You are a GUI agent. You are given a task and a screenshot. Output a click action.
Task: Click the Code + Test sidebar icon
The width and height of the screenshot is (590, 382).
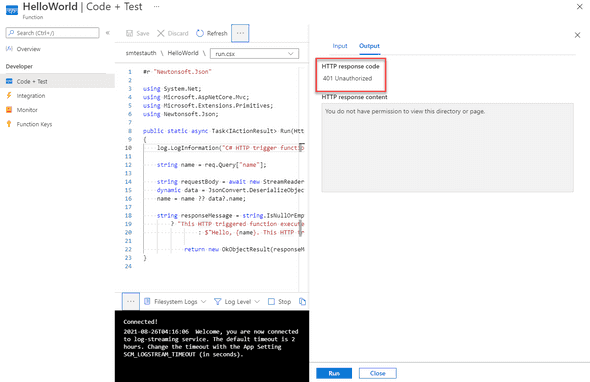pyautogui.click(x=9, y=81)
